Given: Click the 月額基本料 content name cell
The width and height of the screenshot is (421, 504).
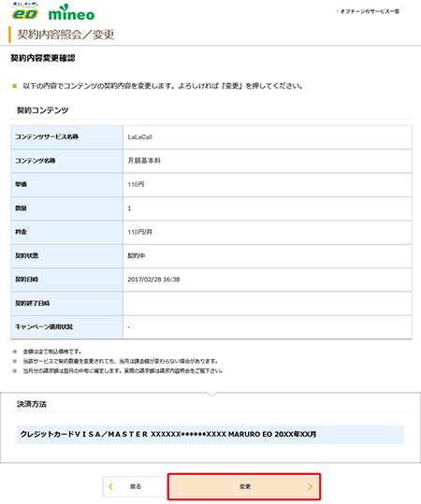Looking at the screenshot, I should pyautogui.click(x=268, y=161).
